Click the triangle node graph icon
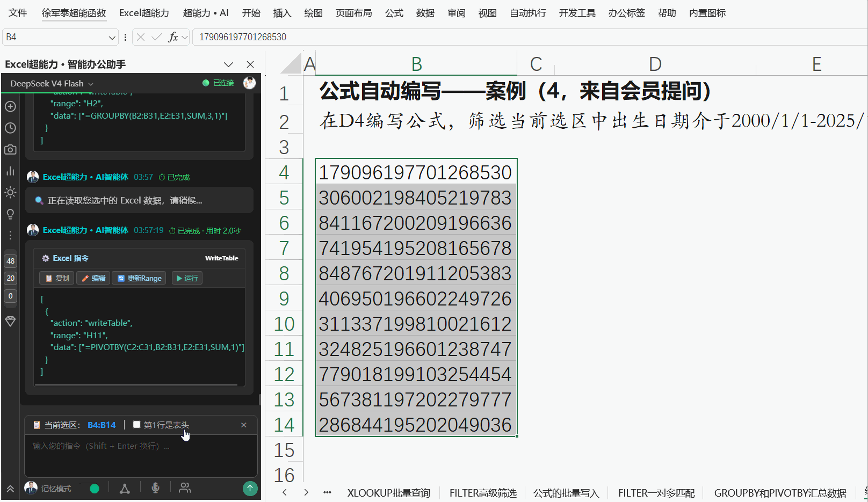This screenshot has width=868, height=502. pyautogui.click(x=125, y=489)
